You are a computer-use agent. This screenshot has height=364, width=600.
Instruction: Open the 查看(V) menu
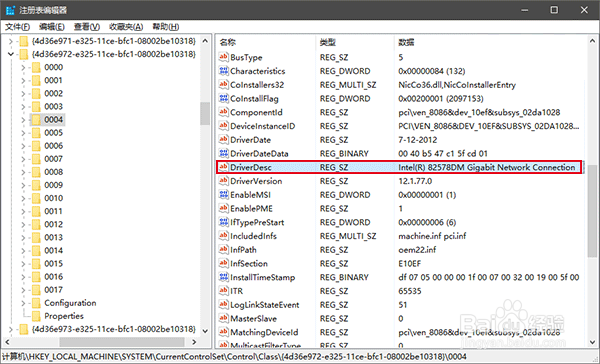pyautogui.click(x=87, y=27)
